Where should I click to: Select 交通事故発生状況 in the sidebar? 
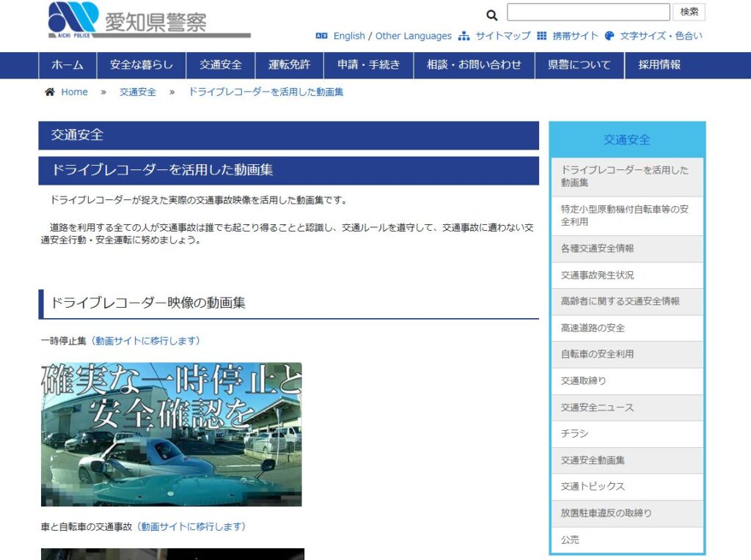[597, 275]
